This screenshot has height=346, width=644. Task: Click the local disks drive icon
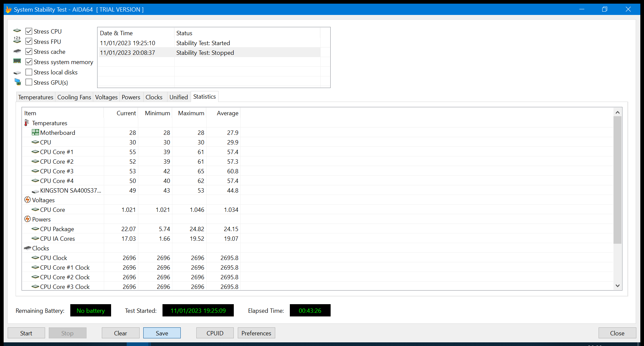[x=17, y=72]
